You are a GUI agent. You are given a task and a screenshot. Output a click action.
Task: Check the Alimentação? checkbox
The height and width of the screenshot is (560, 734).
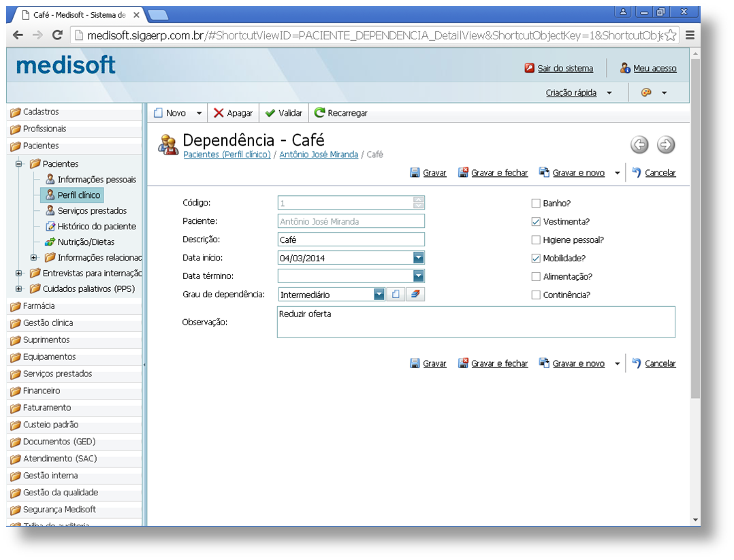click(536, 276)
